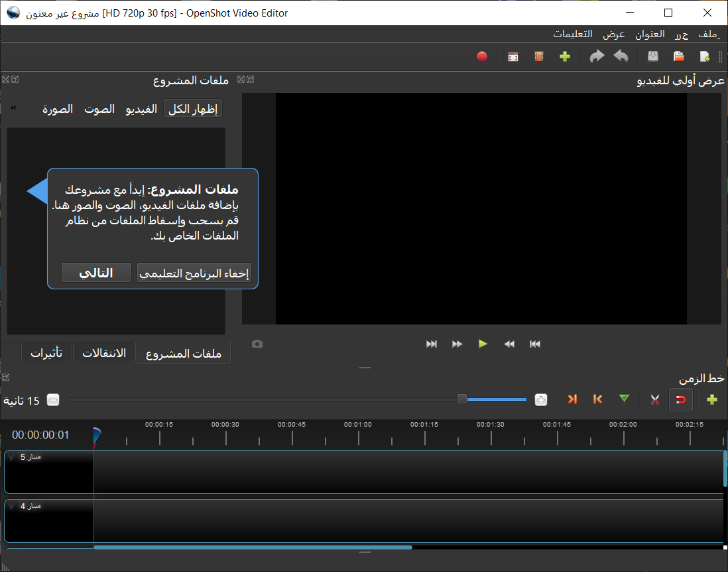Click the fast forward preview button

click(x=457, y=344)
